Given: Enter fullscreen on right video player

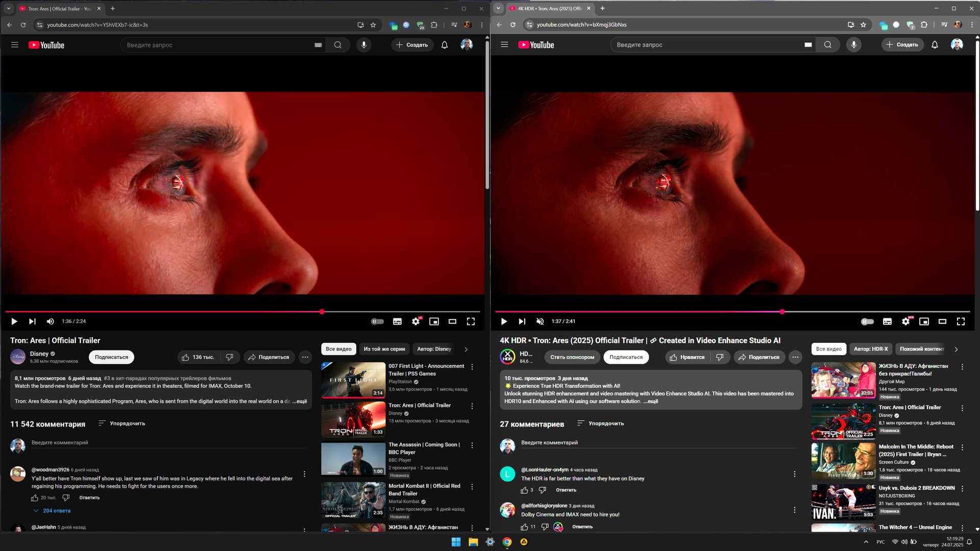Looking at the screenshot, I should (x=961, y=321).
